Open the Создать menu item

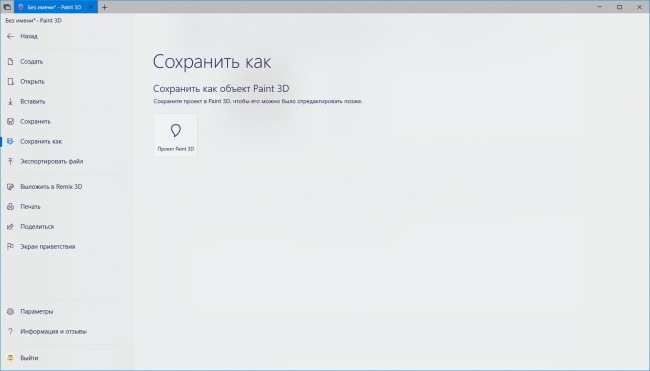32,61
